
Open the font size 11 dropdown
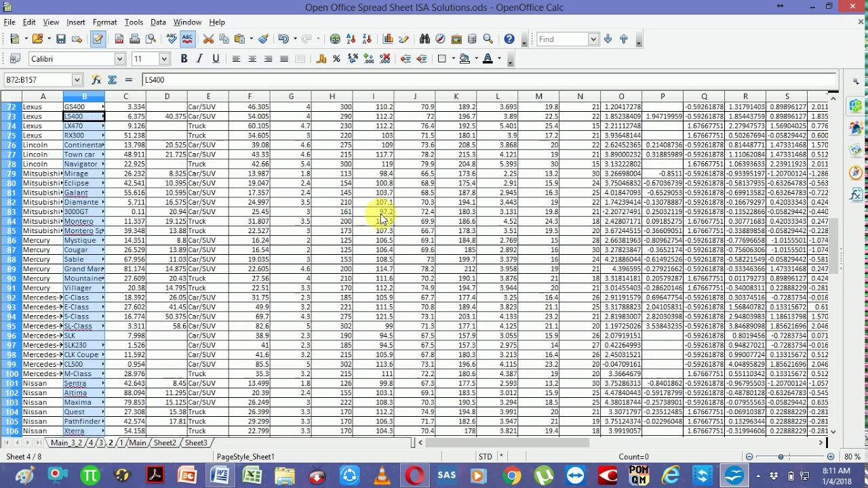[163, 59]
